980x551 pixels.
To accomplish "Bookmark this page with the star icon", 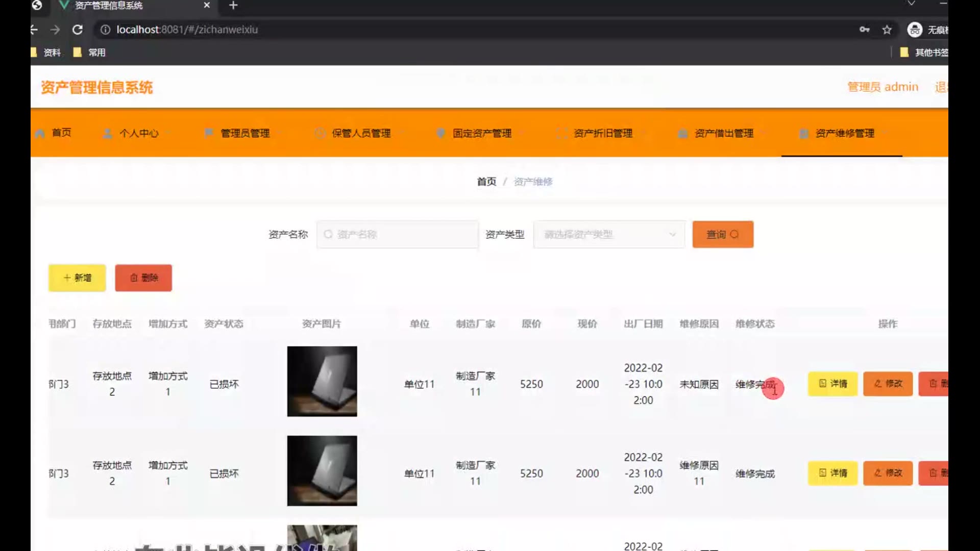I will 887,30.
